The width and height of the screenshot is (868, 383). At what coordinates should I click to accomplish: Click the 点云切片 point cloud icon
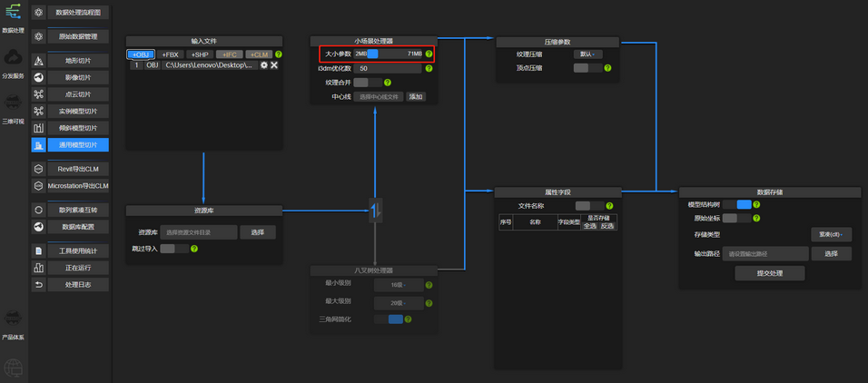(x=39, y=94)
